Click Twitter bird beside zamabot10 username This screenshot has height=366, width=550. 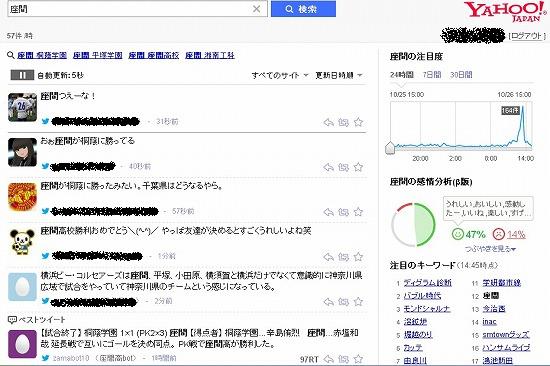click(x=45, y=358)
